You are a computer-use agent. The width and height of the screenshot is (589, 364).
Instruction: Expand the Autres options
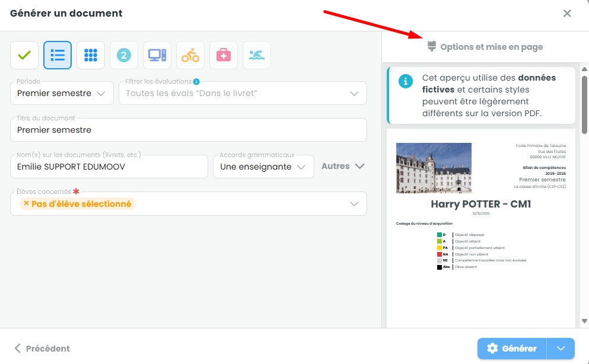pos(343,167)
